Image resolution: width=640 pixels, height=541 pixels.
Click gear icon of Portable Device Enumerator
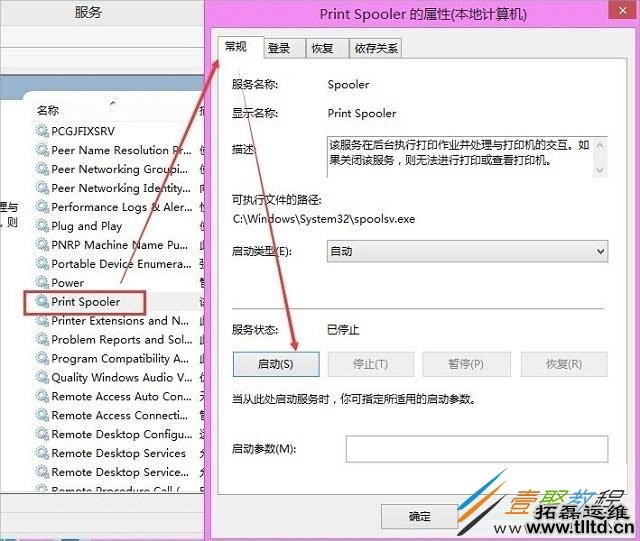pos(42,263)
